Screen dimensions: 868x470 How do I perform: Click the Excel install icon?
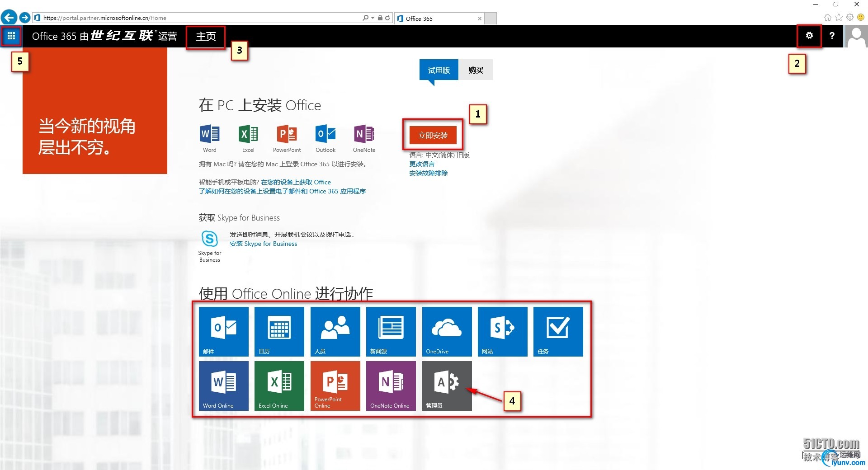tap(248, 134)
